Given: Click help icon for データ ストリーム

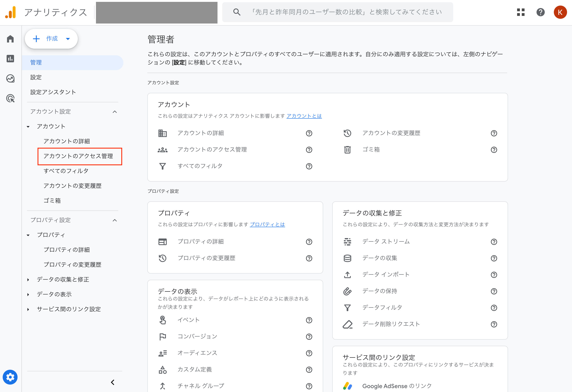Looking at the screenshot, I should pyautogui.click(x=494, y=242).
